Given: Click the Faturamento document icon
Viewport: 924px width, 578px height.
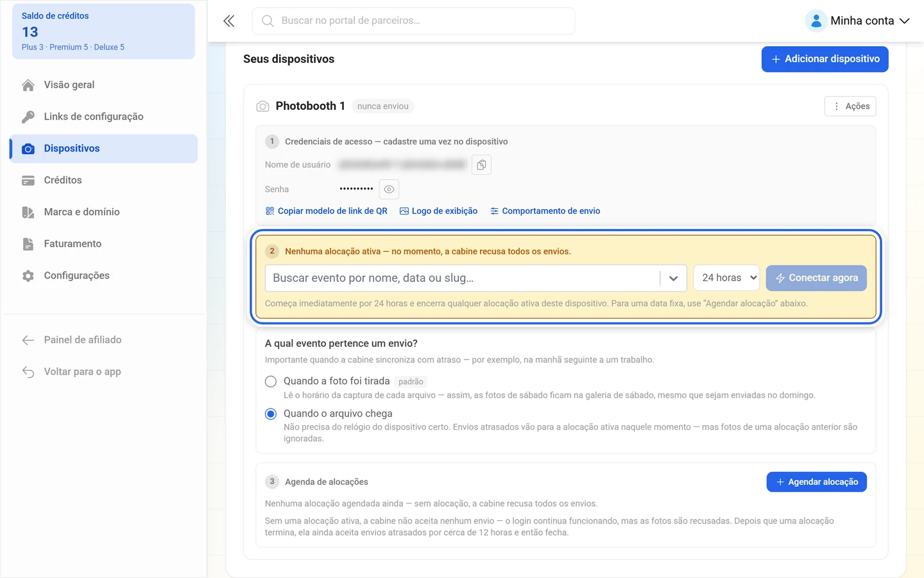Looking at the screenshot, I should [x=28, y=244].
